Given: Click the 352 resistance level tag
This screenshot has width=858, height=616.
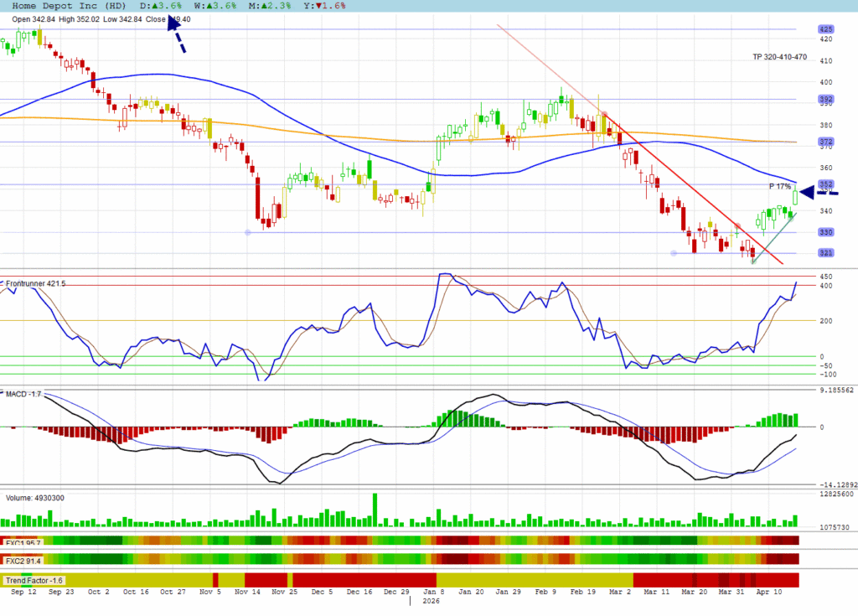Looking at the screenshot, I should tap(826, 184).
